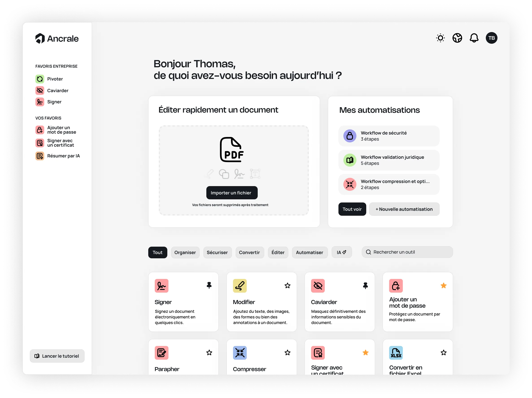The image size is (532, 398).
Task: Unpin the Signer tool card
Action: 209,285
